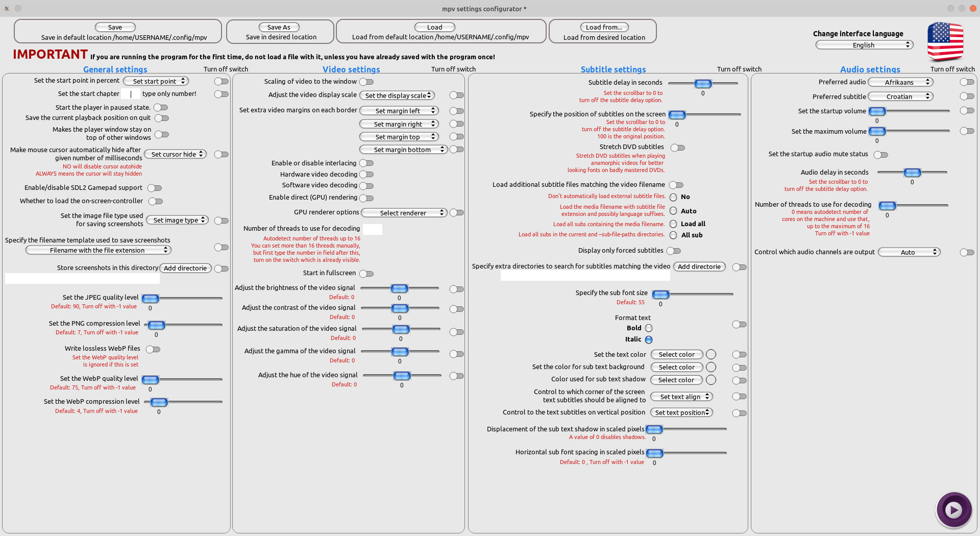Toggle the startup audio mute status switch
Viewport: 980px width, 536px height.
pyautogui.click(x=881, y=155)
